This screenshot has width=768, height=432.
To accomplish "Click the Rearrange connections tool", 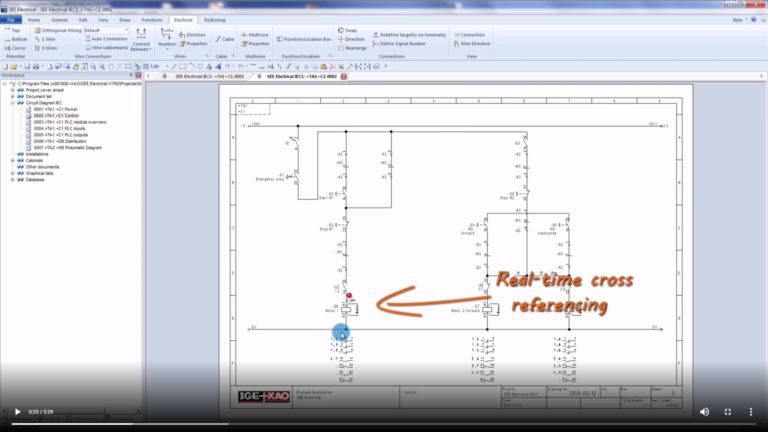I will point(352,48).
